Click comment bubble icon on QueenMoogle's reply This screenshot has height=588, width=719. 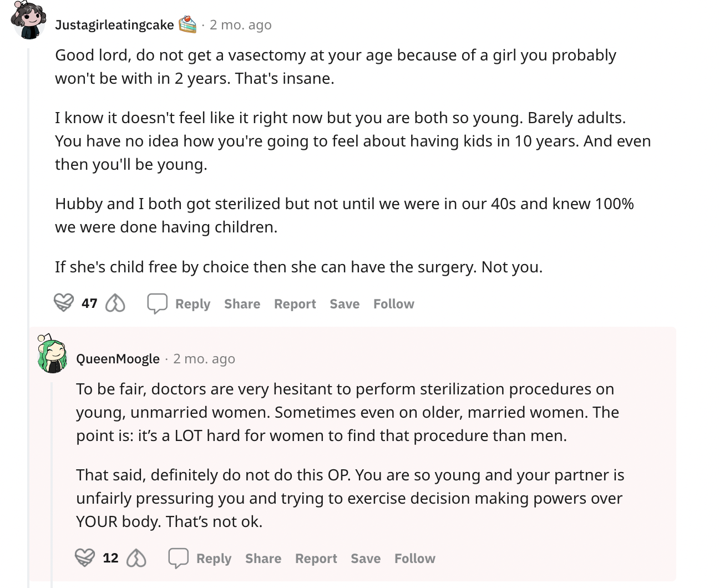click(178, 558)
